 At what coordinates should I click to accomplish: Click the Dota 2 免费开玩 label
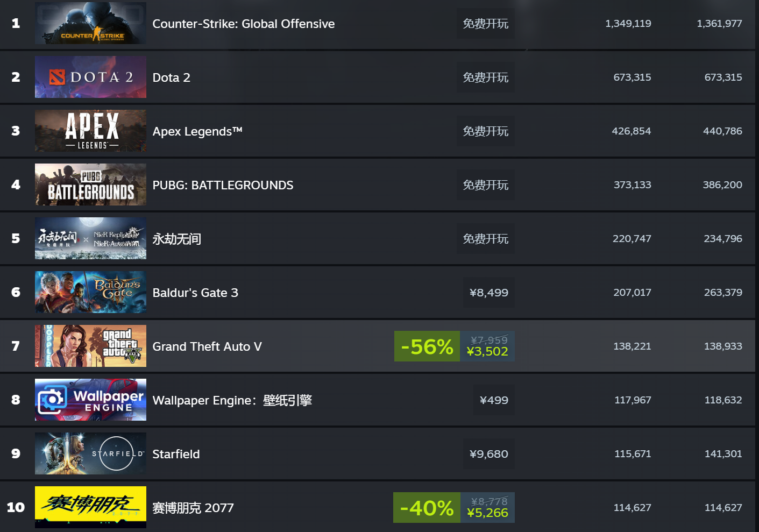(485, 77)
